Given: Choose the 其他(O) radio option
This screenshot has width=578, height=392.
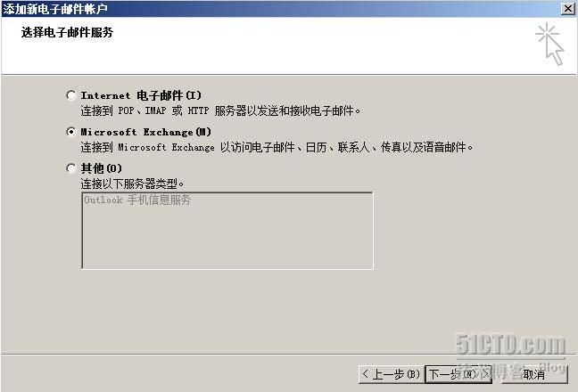Looking at the screenshot, I should (x=71, y=168).
